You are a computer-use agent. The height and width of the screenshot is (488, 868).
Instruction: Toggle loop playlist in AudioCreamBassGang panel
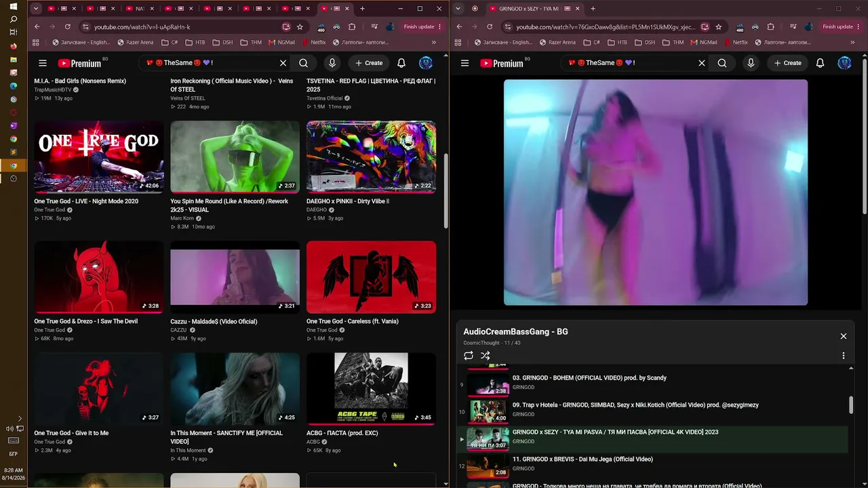click(469, 355)
